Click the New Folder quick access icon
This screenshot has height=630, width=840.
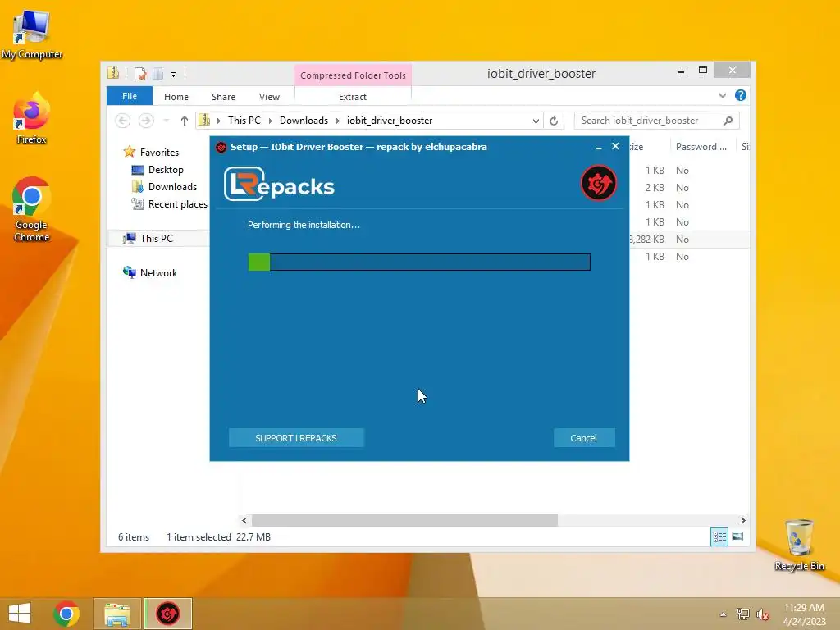[157, 73]
